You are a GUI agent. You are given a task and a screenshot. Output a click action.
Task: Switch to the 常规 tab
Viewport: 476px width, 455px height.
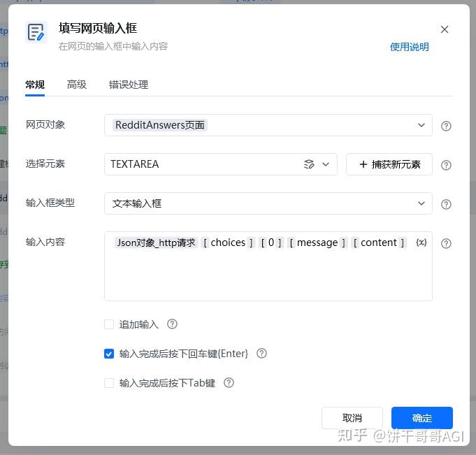pyautogui.click(x=35, y=85)
